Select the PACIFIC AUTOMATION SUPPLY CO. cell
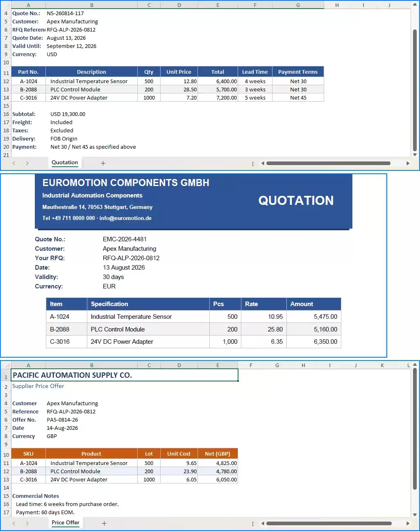 coord(125,375)
